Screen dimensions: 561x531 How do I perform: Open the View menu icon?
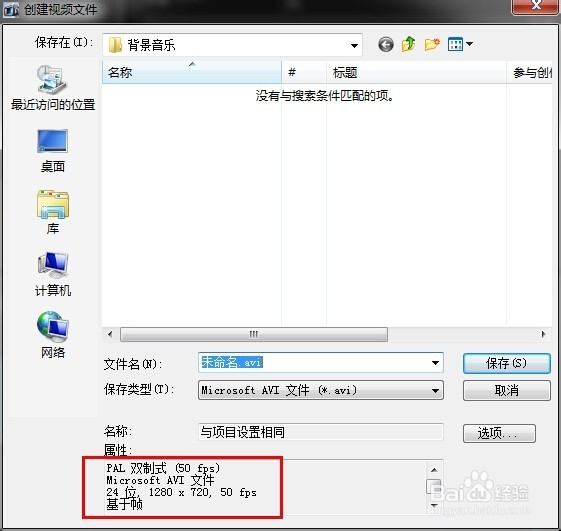click(460, 44)
